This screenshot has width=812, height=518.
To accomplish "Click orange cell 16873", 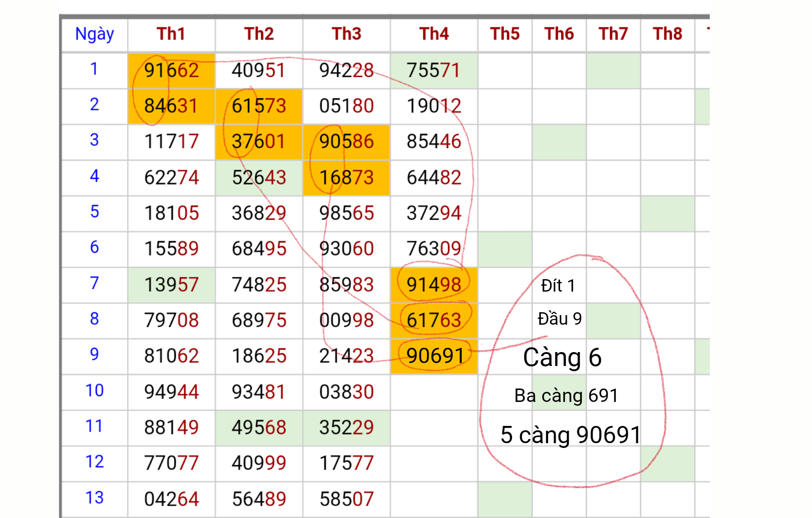I will pyautogui.click(x=346, y=177).
